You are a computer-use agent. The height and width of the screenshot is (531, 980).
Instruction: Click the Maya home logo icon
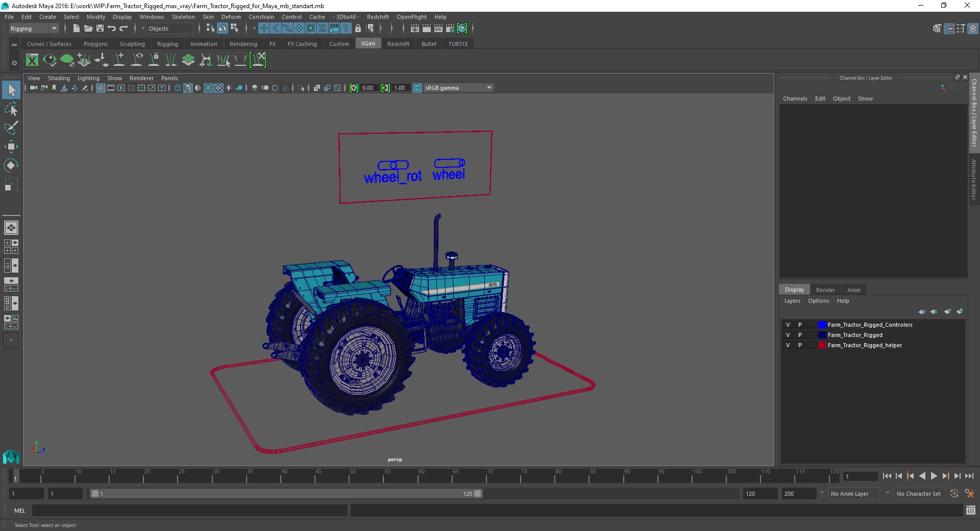point(11,456)
